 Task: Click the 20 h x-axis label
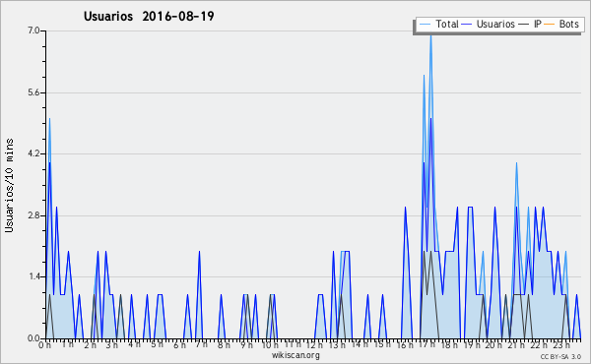(x=493, y=344)
